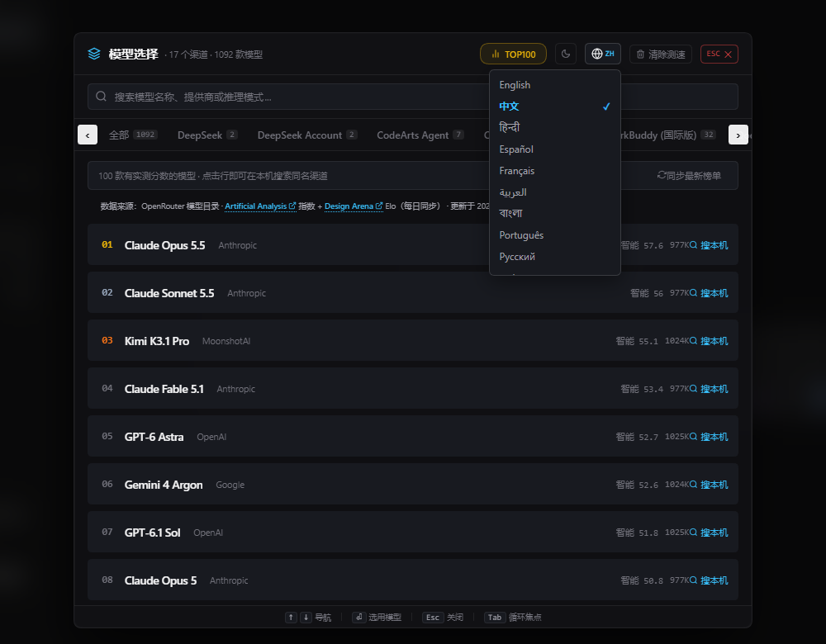Choose Português in language menu

click(555, 234)
